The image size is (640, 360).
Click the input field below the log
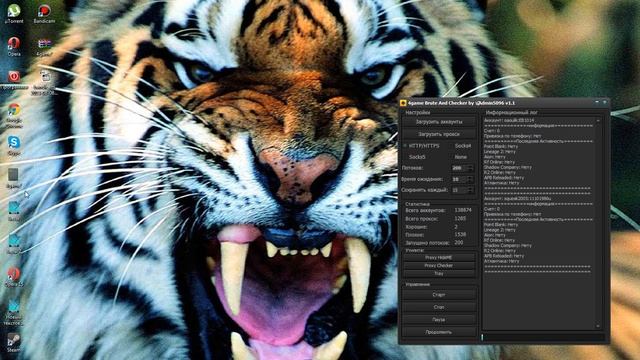pyautogui.click(x=543, y=337)
